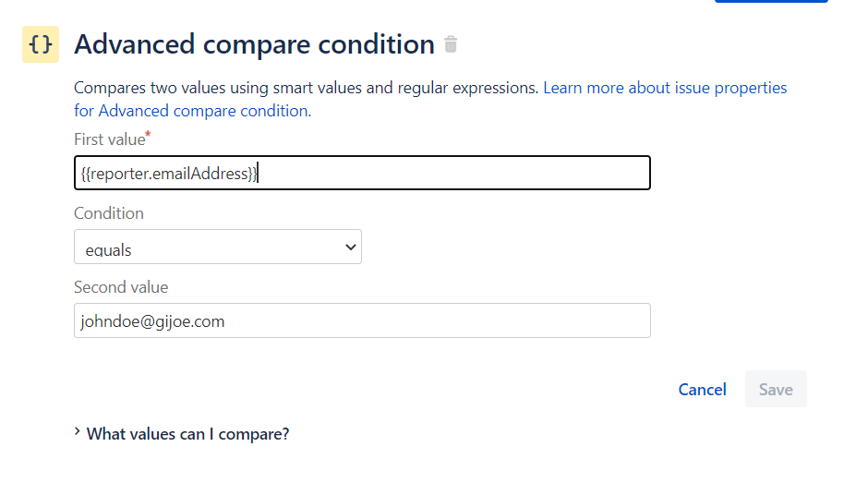Image resolution: width=868 pixels, height=483 pixels.
Task: Click the johndoe@gijoe.com text
Action: pos(152,321)
